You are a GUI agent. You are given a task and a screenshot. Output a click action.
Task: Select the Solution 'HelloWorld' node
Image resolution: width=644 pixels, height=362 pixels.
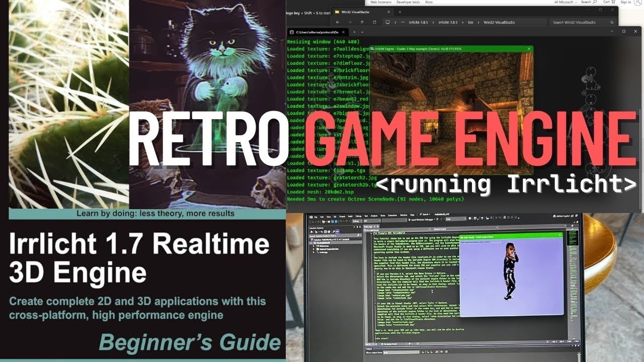pos(331,239)
